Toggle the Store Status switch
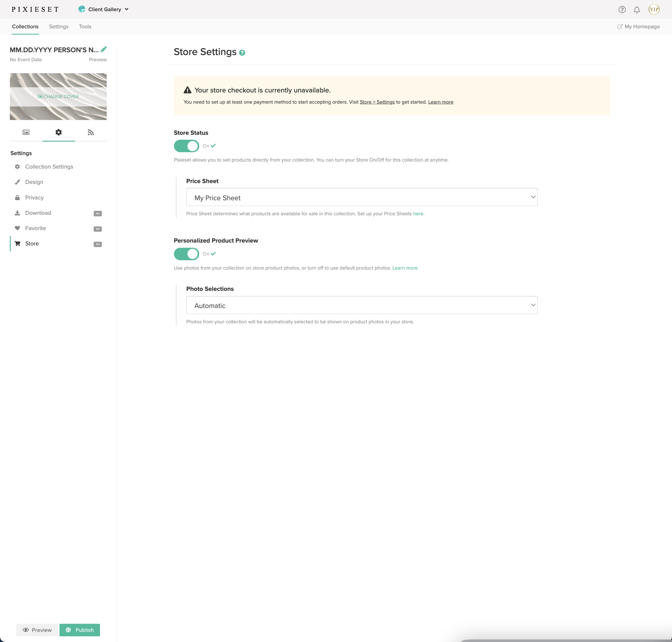This screenshot has width=672, height=642. pos(187,146)
